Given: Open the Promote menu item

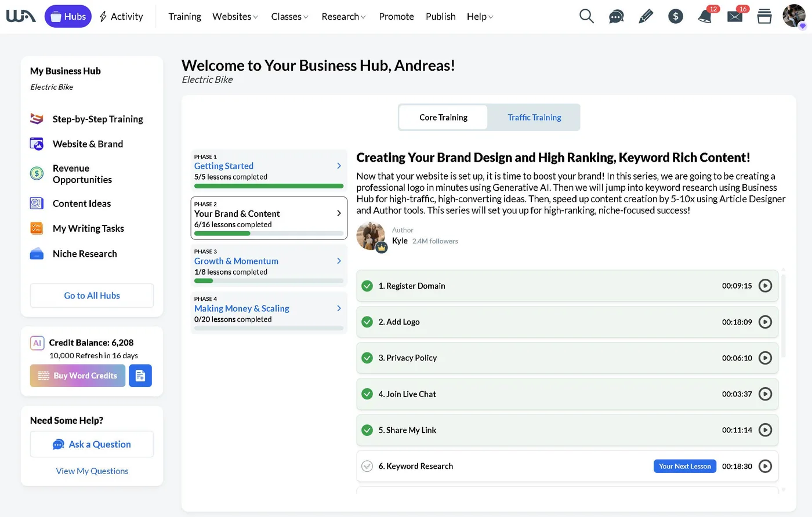Looking at the screenshot, I should tap(396, 16).
